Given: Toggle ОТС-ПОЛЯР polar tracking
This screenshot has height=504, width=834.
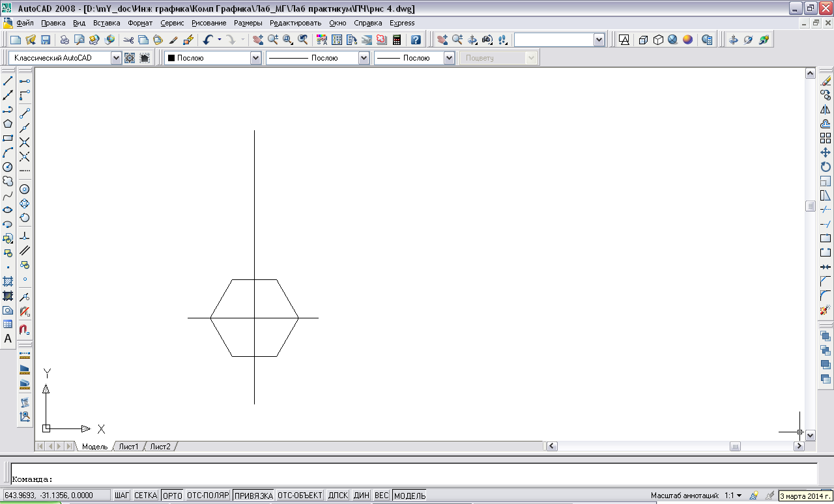Looking at the screenshot, I should tap(208, 496).
